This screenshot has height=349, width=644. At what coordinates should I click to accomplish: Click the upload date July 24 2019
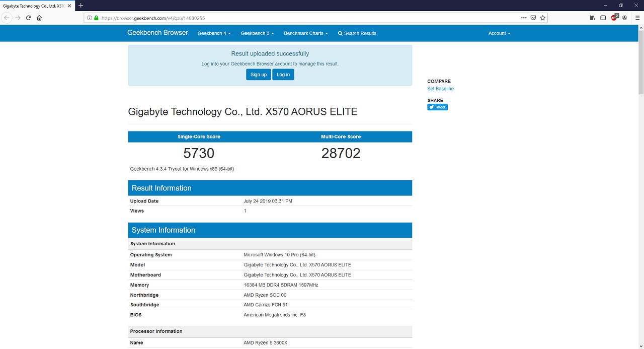(x=268, y=201)
